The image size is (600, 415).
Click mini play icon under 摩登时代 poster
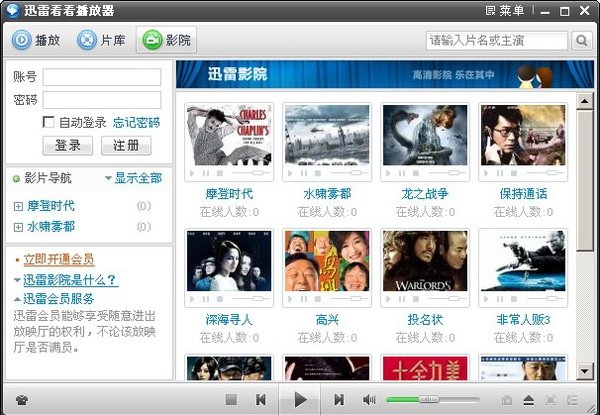coord(192,173)
